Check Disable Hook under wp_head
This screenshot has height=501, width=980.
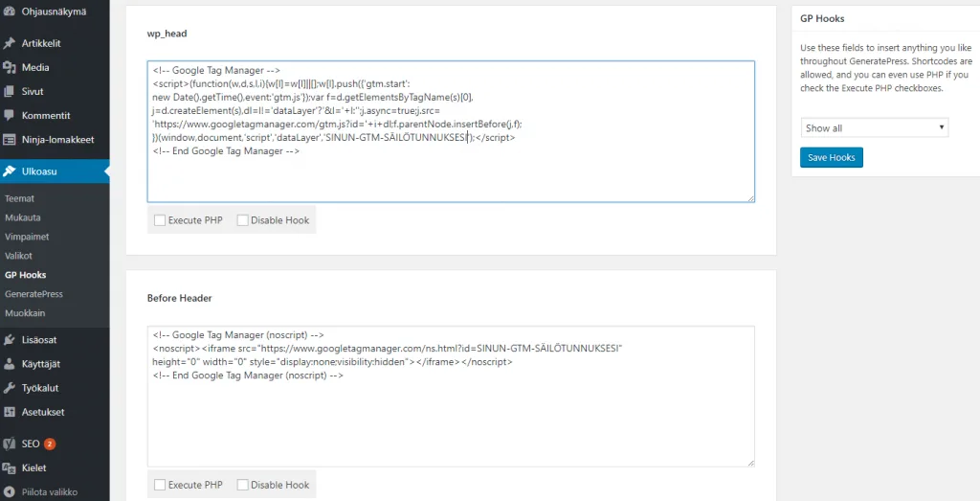click(x=242, y=220)
